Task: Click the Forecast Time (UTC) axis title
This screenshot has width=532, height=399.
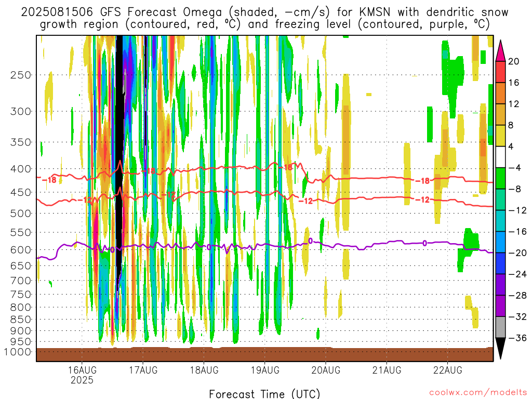Action: (264, 394)
